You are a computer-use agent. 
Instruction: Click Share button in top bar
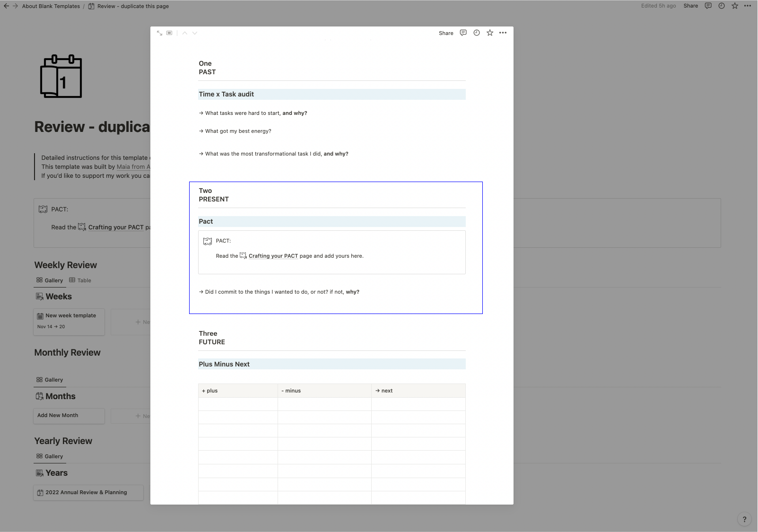click(691, 6)
